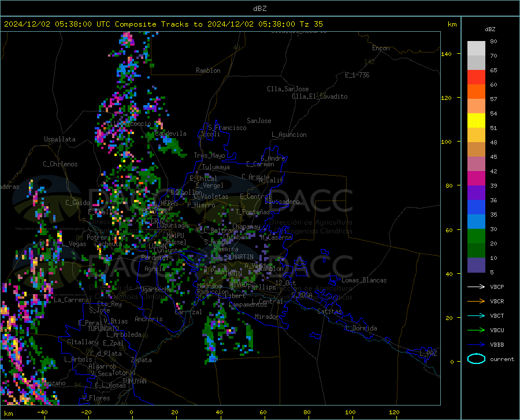Click the cyan VBCT arrow legend icon

click(476, 315)
